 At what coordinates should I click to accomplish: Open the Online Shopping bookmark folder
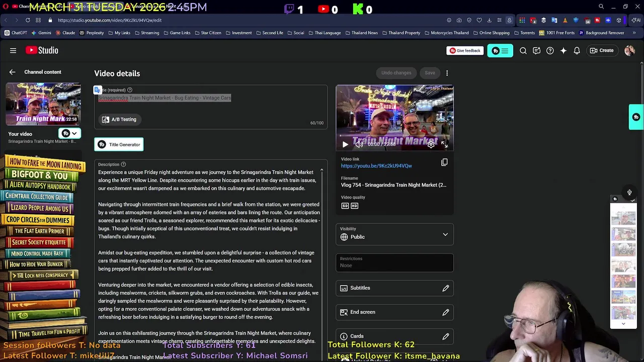(491, 33)
